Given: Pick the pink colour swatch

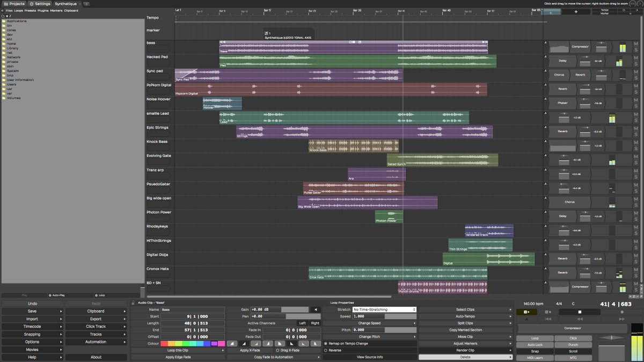Looking at the screenshot, I should point(221,343).
